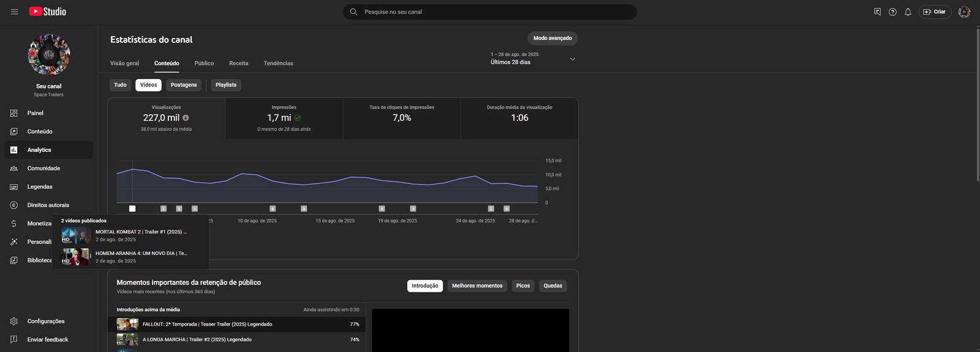
Task: Open HOMEM-ARANHA 4 video thumbnail in tooltip
Action: [76, 257]
